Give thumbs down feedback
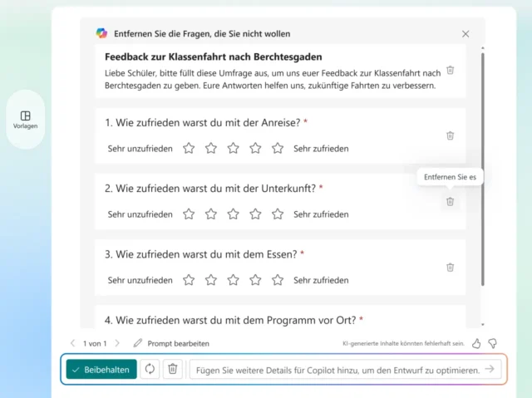This screenshot has width=532, height=398. coord(492,342)
